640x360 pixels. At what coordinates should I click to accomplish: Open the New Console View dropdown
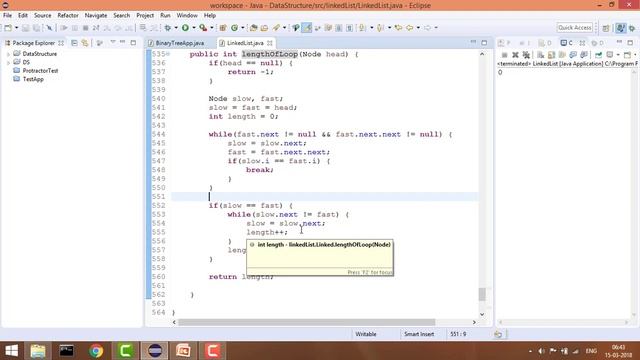pos(636,55)
